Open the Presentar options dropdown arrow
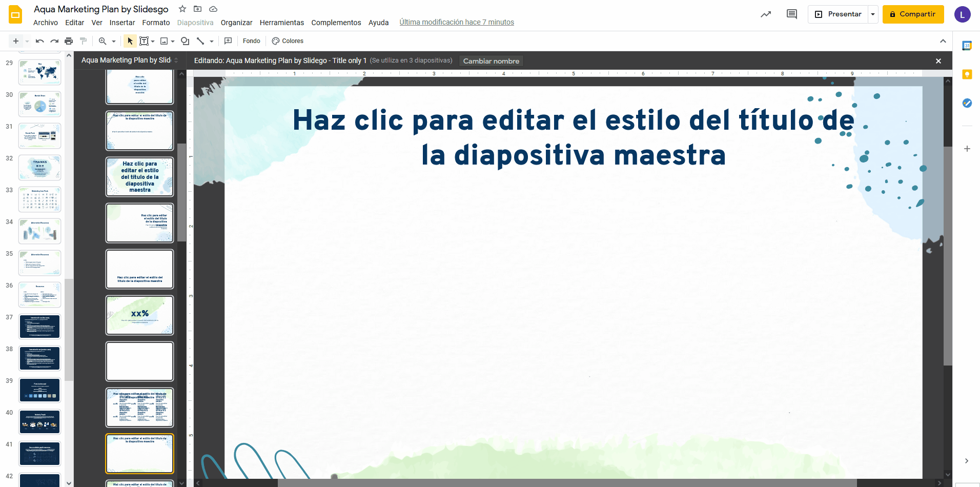Image resolution: width=980 pixels, height=487 pixels. pyautogui.click(x=873, y=14)
